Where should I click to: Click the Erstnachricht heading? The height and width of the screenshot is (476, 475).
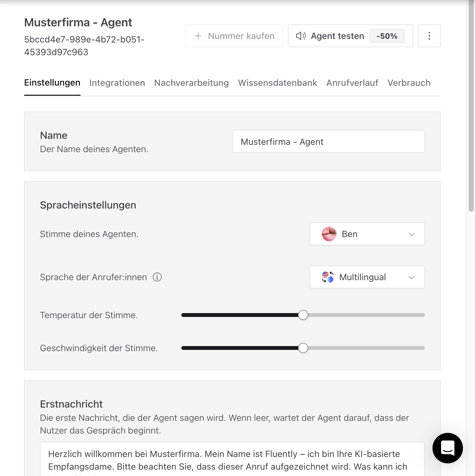tap(71, 404)
